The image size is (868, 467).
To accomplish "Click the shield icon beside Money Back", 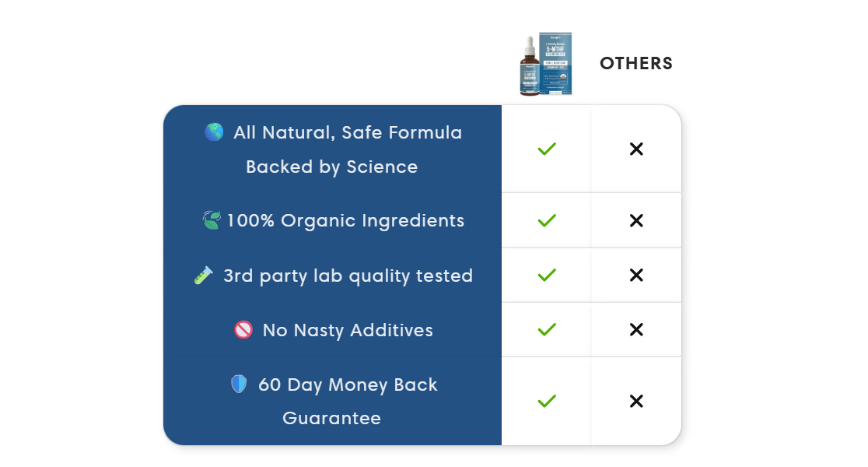I will [239, 384].
